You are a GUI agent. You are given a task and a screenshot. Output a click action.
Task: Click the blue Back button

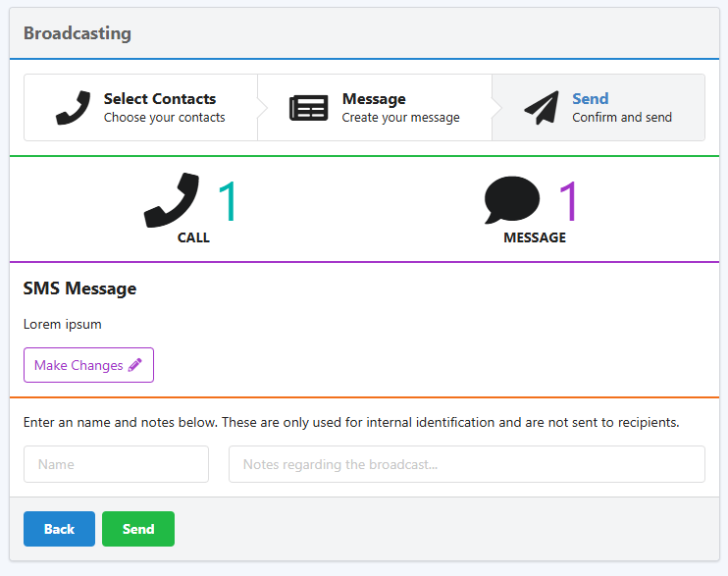(60, 529)
